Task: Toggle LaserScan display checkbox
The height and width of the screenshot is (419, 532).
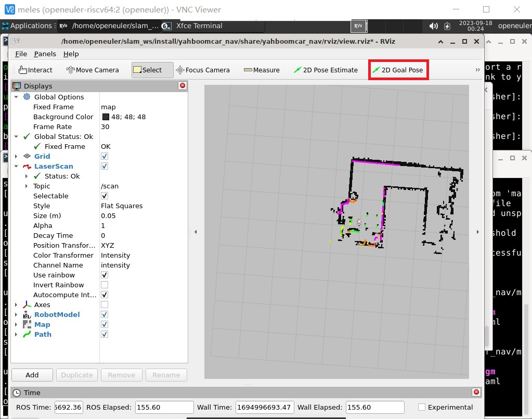Action: [x=105, y=166]
